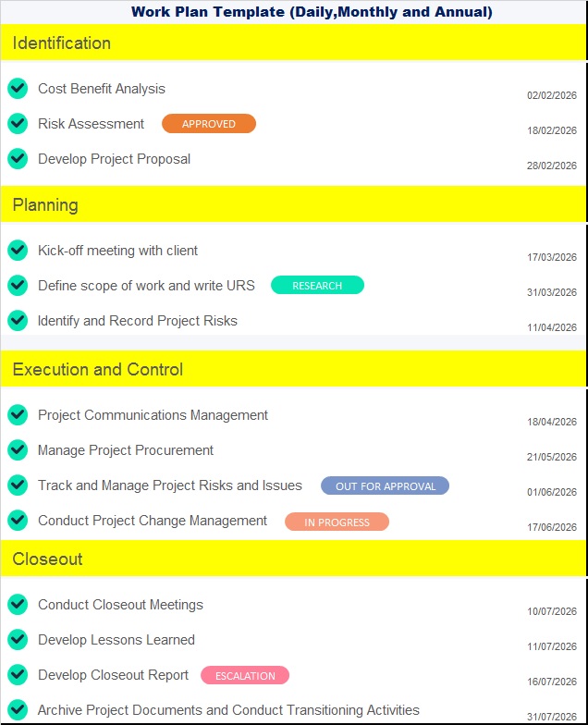Click the IN PROGRESS status pill

pos(337,522)
